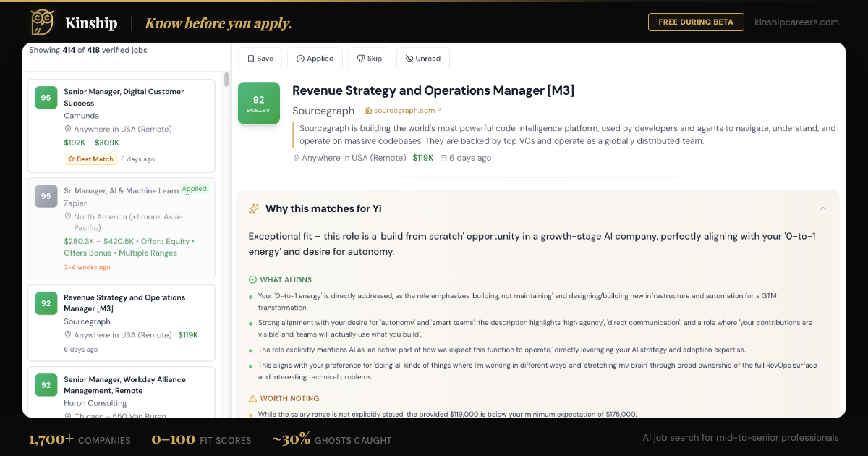Click the 0–100 Fit Scores stat
Screen dimensions: 868x456
(x=201, y=439)
